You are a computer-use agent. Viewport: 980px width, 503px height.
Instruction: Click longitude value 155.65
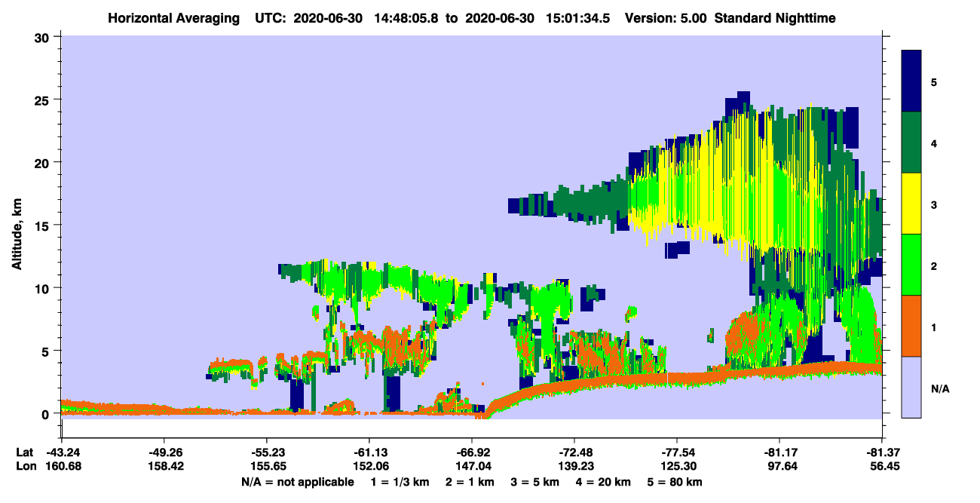point(267,466)
